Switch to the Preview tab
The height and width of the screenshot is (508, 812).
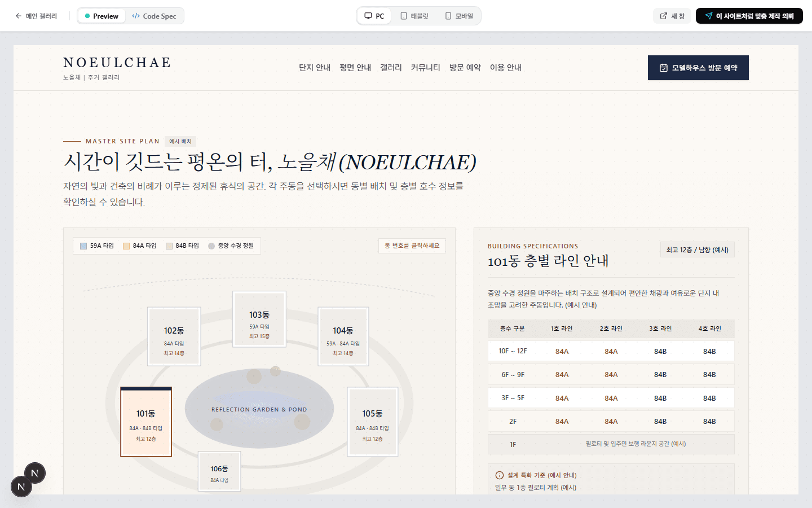click(101, 16)
